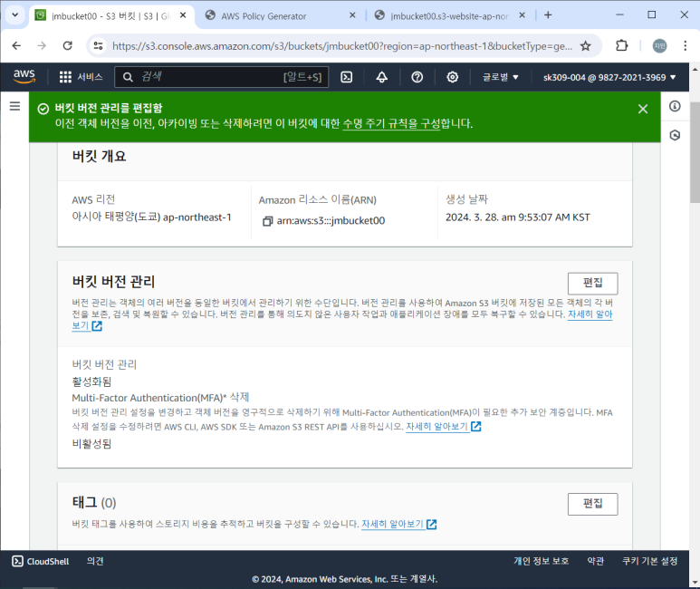Go forward in browser history
Screen dimensions: 700x589
tap(42, 45)
